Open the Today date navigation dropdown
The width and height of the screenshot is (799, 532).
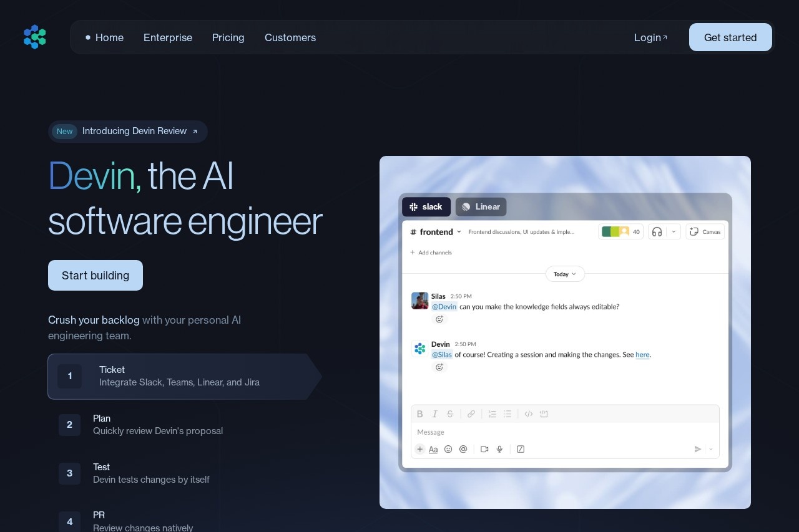click(x=565, y=274)
